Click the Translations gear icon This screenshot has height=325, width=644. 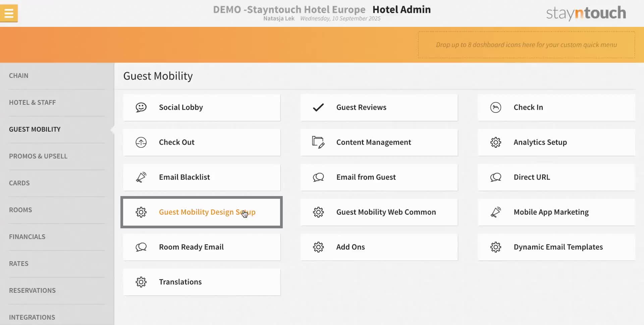(x=141, y=282)
